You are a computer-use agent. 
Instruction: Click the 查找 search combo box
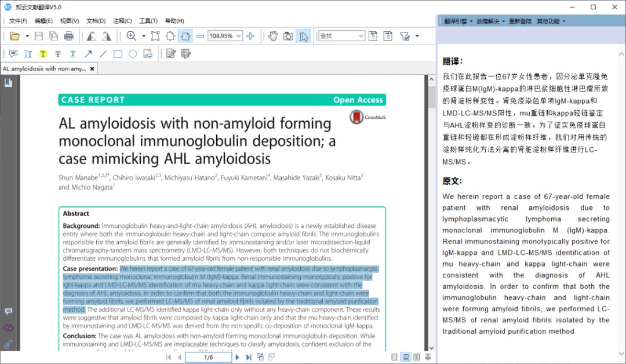tap(342, 36)
